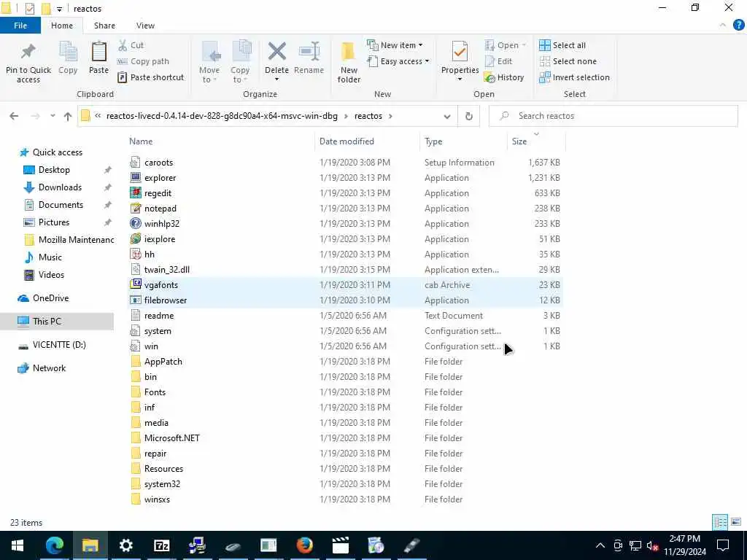Choose Paste shortcut in ribbon
747x560 pixels.
[x=150, y=77]
